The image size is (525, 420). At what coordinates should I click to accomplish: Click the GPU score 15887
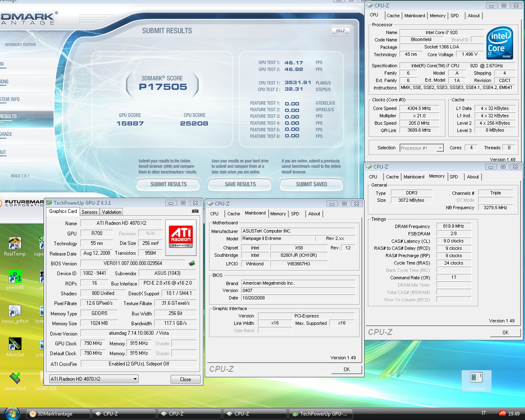130,123
